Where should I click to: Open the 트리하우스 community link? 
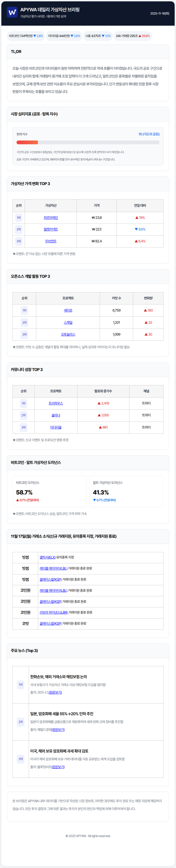coord(56,403)
